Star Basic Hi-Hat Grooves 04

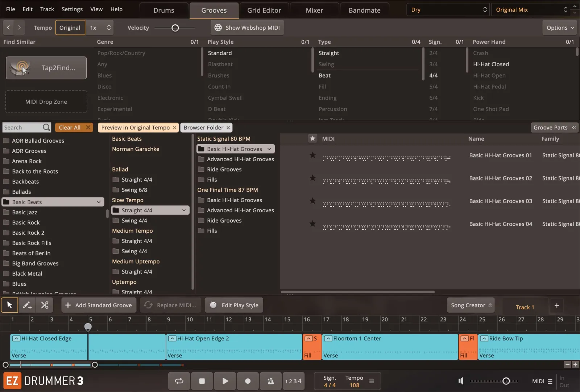click(312, 224)
